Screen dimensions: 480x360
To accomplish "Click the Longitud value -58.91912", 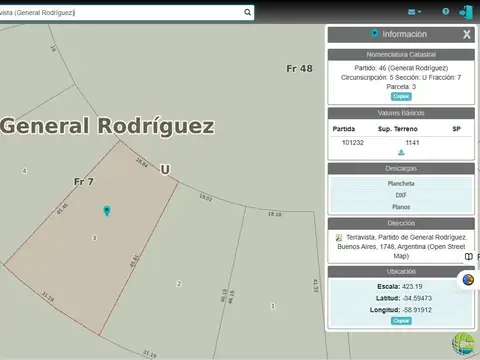I will coord(417,310).
